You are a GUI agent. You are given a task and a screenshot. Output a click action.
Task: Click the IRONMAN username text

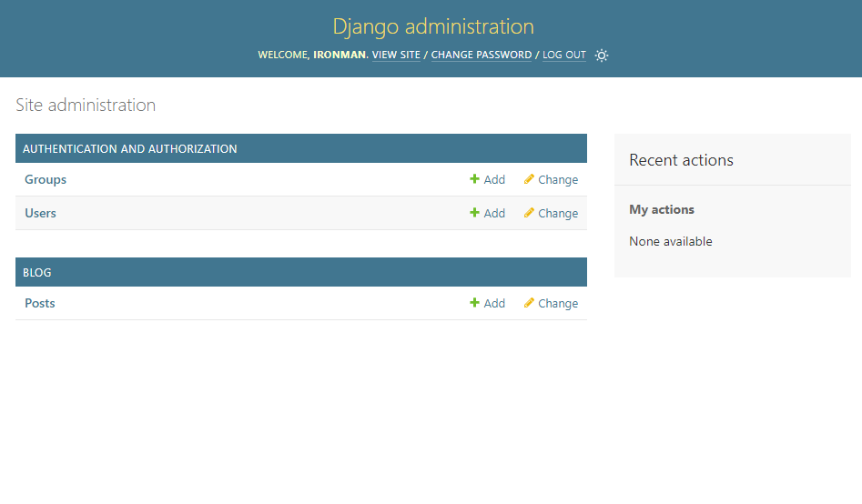point(340,55)
